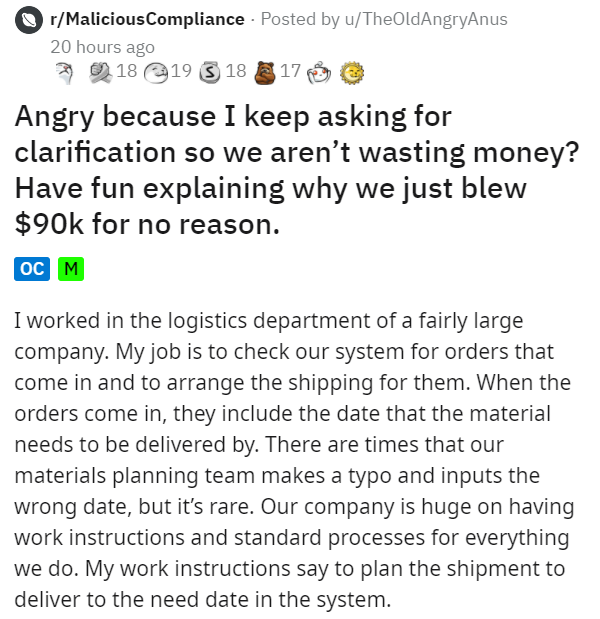
Task: Click the green M flair tag
Action: click(70, 268)
